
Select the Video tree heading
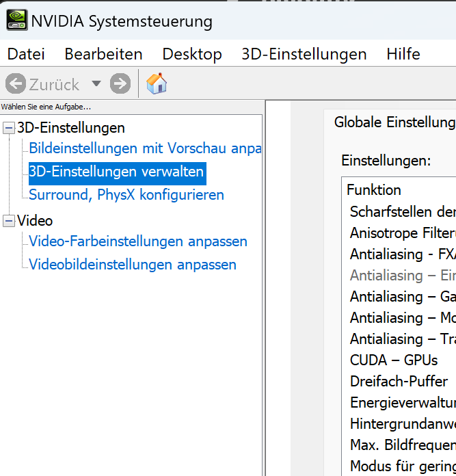pyautogui.click(x=35, y=221)
